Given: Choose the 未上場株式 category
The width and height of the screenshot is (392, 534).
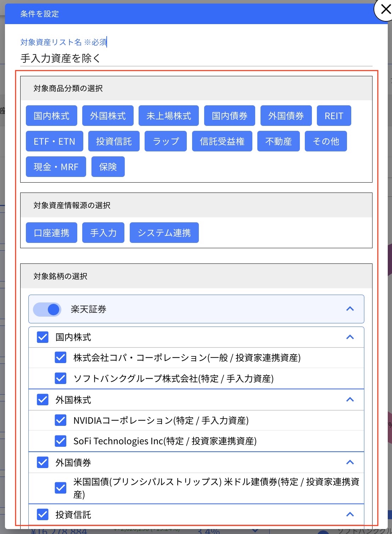Looking at the screenshot, I should coord(168,115).
